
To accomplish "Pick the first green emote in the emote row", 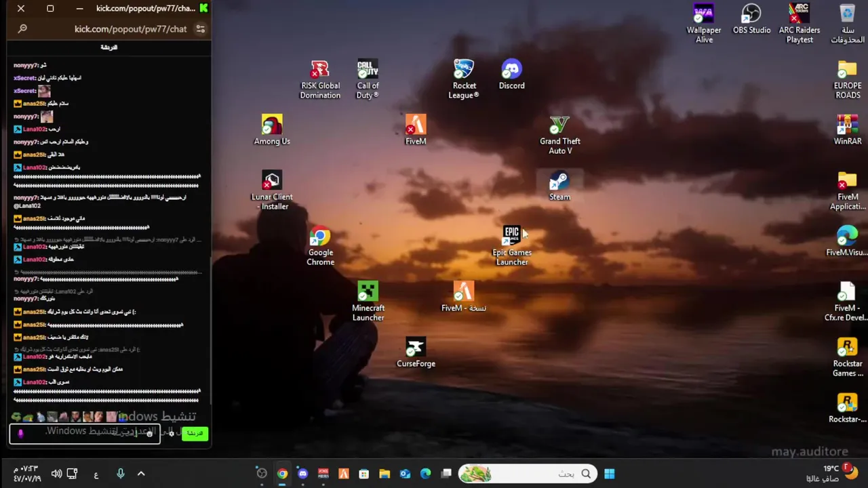I will [17, 417].
